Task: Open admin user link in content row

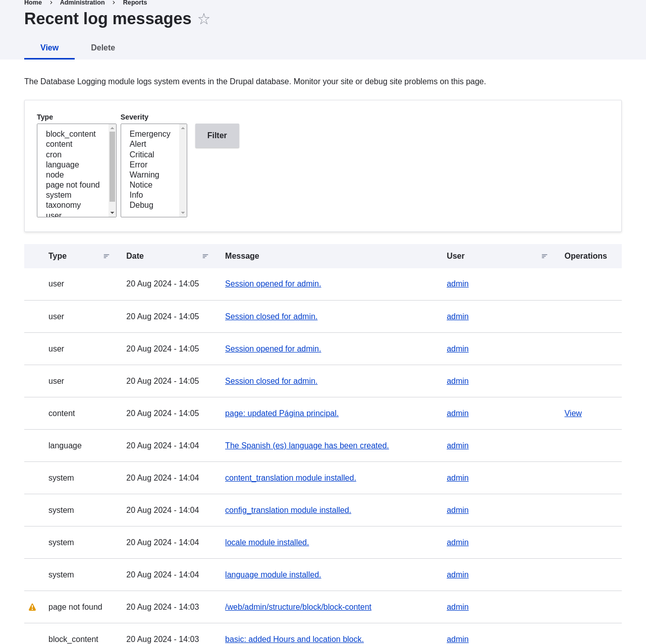Action: [458, 414]
